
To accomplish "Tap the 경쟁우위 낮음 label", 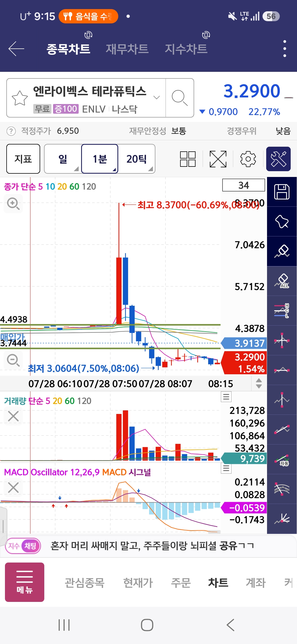I will click(258, 131).
